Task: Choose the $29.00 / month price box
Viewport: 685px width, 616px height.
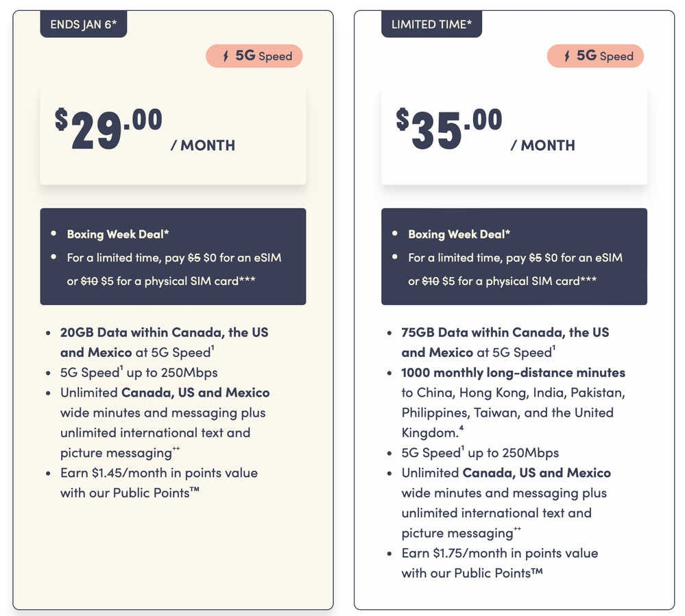Action: point(173,135)
